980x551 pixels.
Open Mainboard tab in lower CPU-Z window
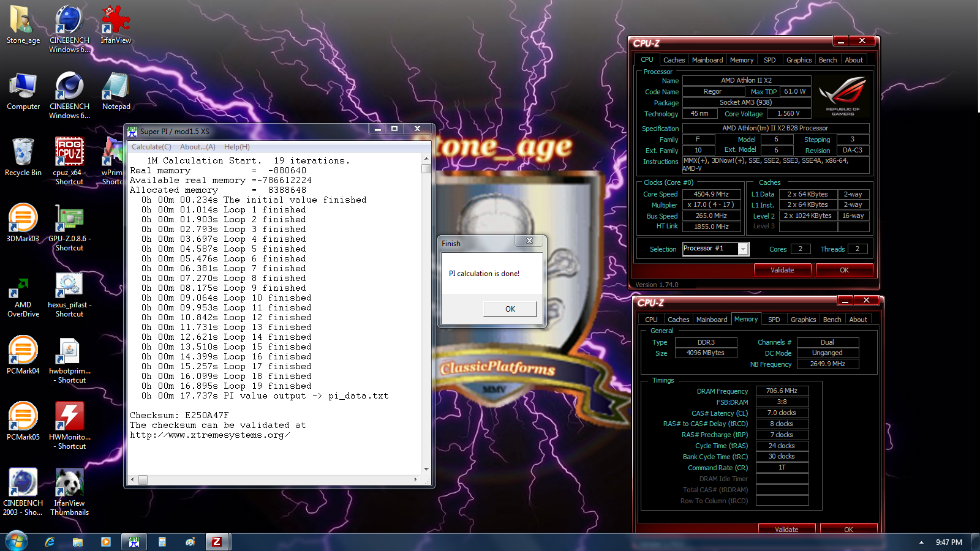[x=712, y=320]
